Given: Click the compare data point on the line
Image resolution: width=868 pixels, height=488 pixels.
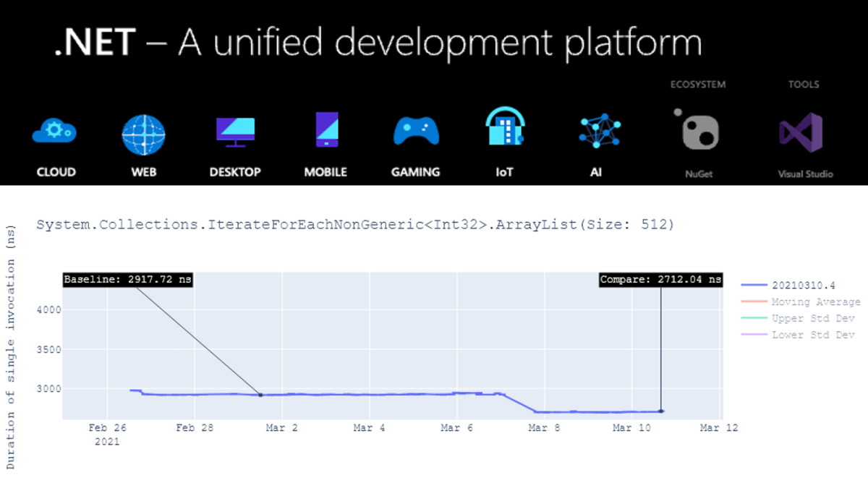Looking at the screenshot, I should [661, 411].
